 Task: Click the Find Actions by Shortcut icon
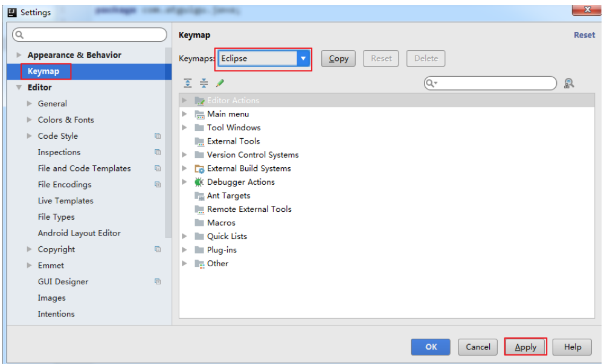pos(569,83)
